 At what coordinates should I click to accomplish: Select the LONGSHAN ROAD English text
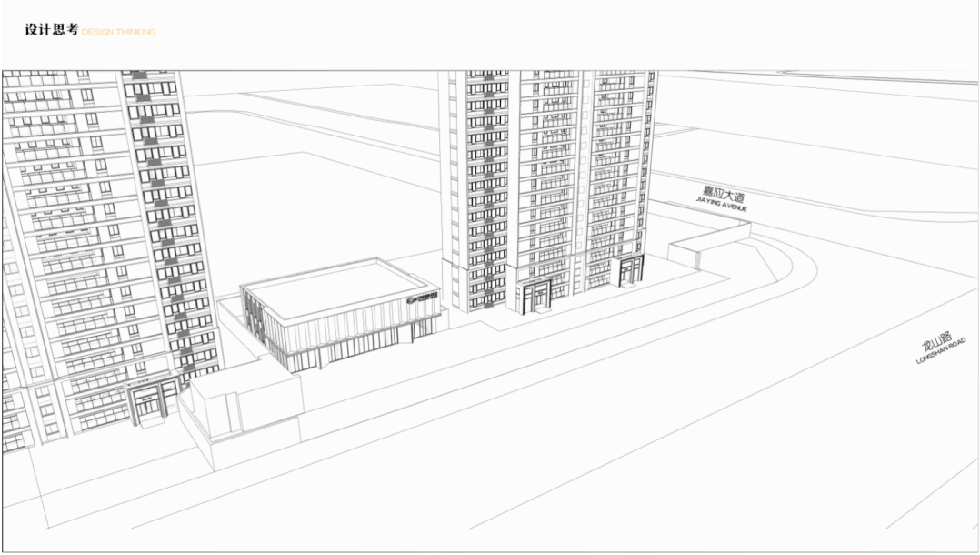click(x=942, y=352)
